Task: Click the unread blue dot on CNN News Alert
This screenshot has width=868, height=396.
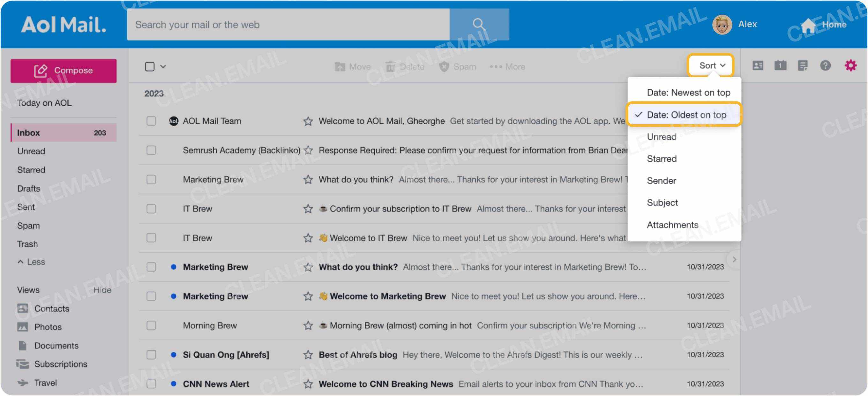Action: click(x=174, y=384)
